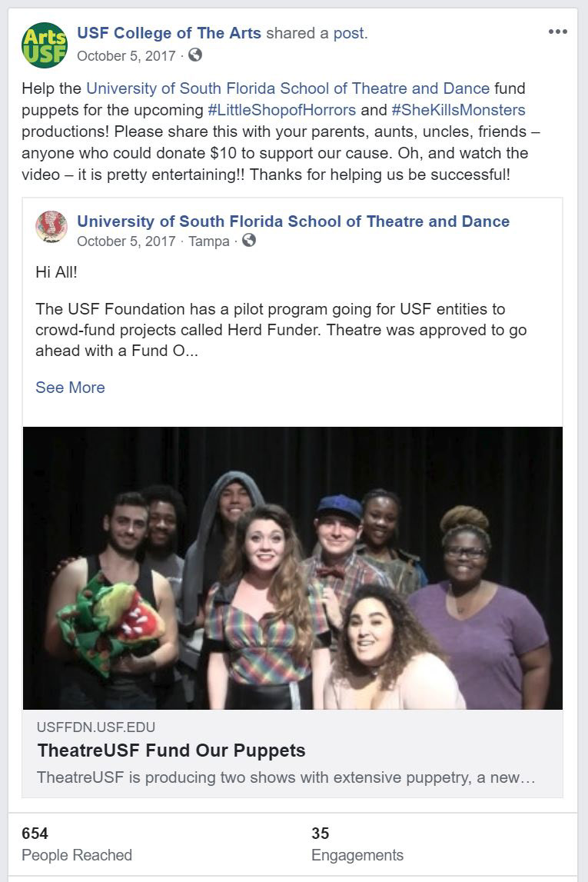Click the public globe icon beside the top post date
The image size is (588, 882).
click(x=195, y=55)
